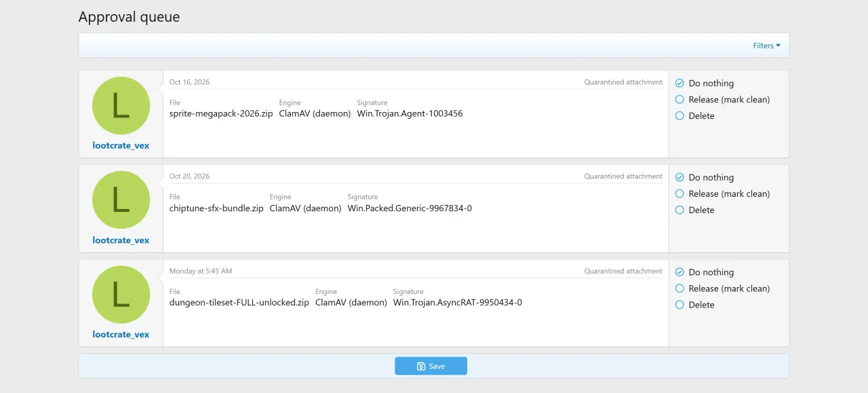Click Quarantined attachment label on Oct 20 item

(x=623, y=176)
